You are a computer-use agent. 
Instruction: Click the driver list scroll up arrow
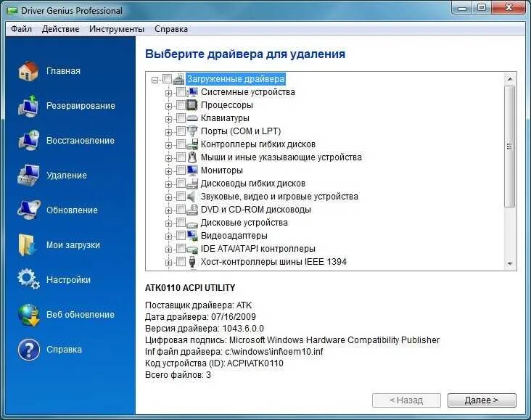click(510, 79)
